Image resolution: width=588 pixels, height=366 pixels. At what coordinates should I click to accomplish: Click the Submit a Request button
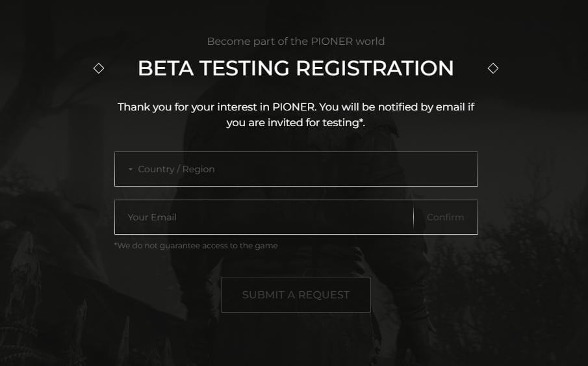296,295
